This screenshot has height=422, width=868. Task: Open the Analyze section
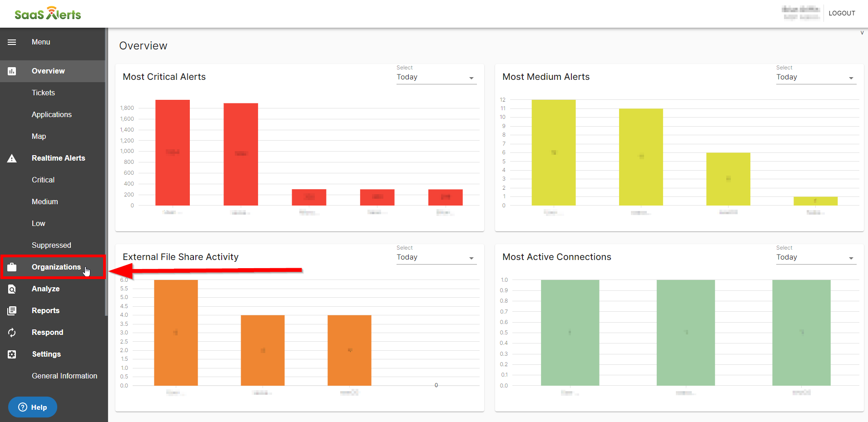click(53, 289)
